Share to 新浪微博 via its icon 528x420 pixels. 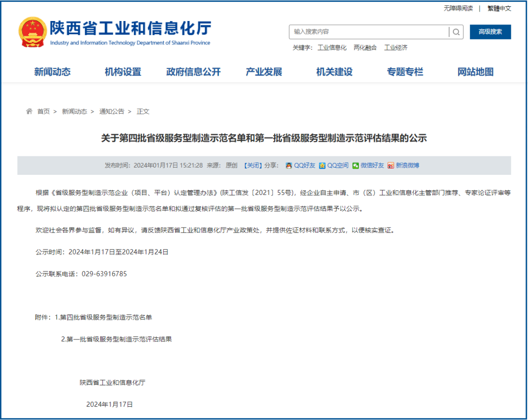[391, 165]
